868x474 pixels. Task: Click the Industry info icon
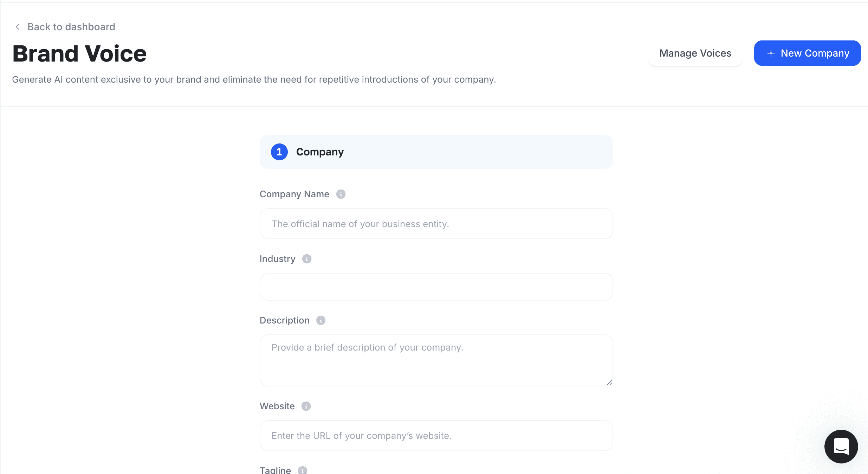tap(306, 259)
